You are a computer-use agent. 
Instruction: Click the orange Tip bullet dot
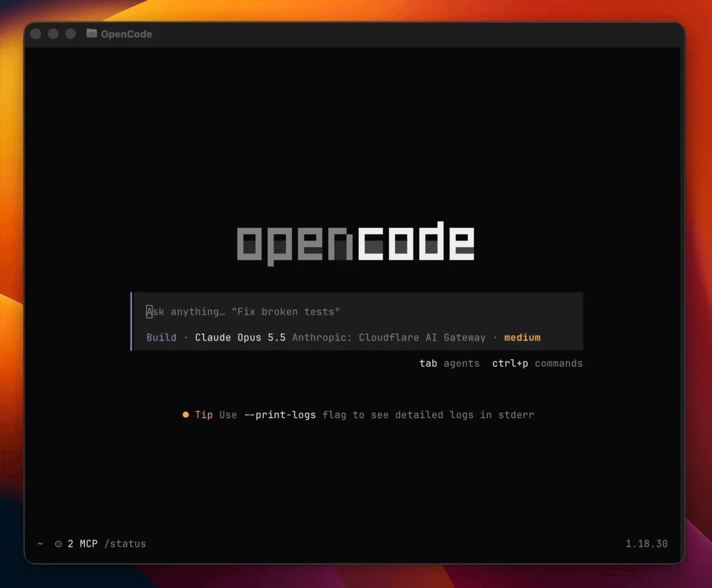[x=186, y=415]
